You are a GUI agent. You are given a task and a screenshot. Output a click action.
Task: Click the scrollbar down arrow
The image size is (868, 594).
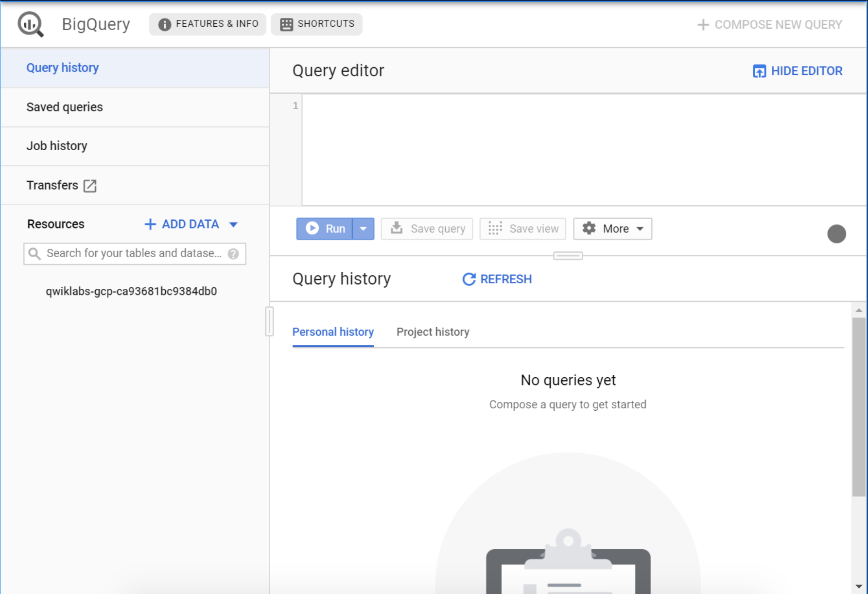point(859,587)
